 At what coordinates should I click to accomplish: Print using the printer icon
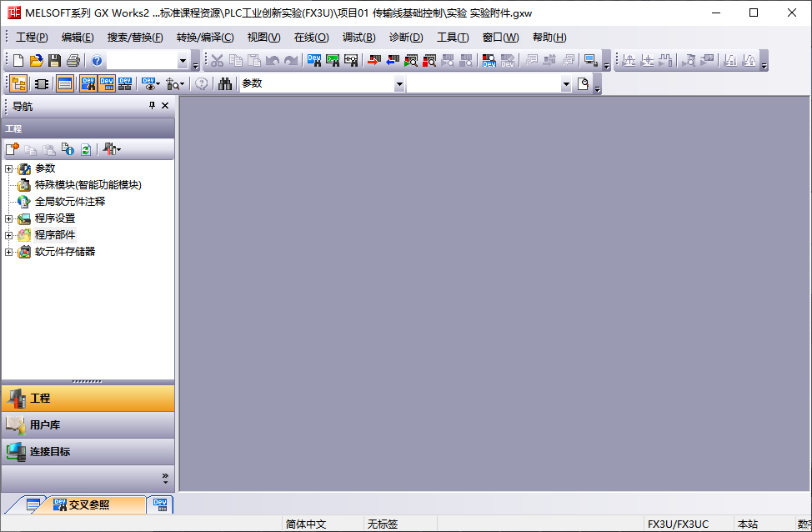tap(73, 61)
